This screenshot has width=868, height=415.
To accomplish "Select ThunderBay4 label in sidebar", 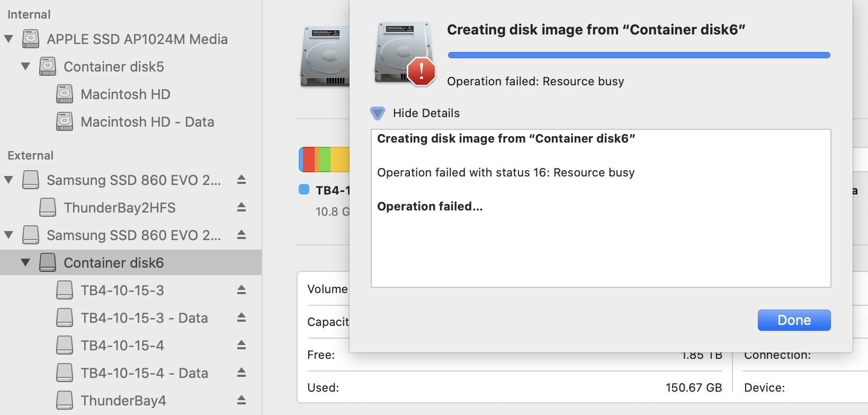I will point(123,401).
